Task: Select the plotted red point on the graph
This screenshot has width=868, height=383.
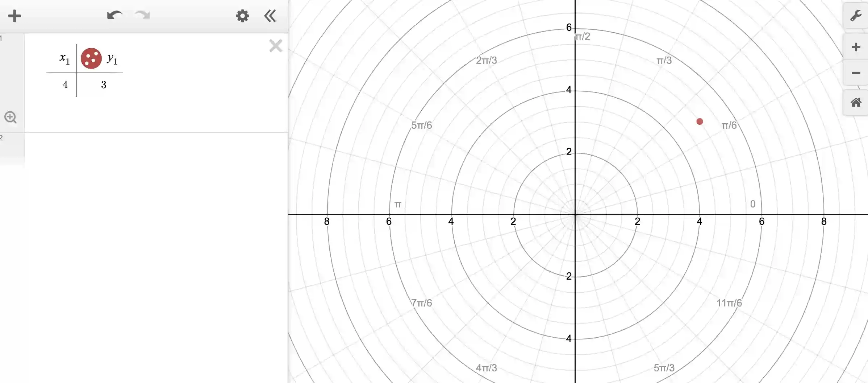Action: pyautogui.click(x=700, y=122)
